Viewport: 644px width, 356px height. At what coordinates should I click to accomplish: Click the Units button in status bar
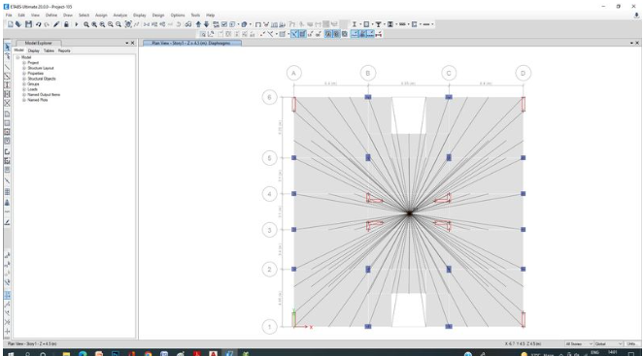630,343
